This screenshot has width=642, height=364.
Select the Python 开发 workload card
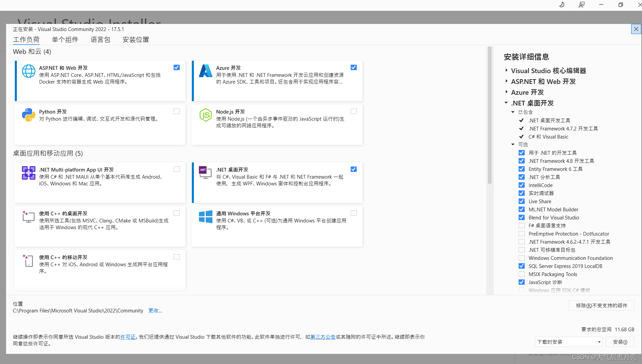[100, 125]
